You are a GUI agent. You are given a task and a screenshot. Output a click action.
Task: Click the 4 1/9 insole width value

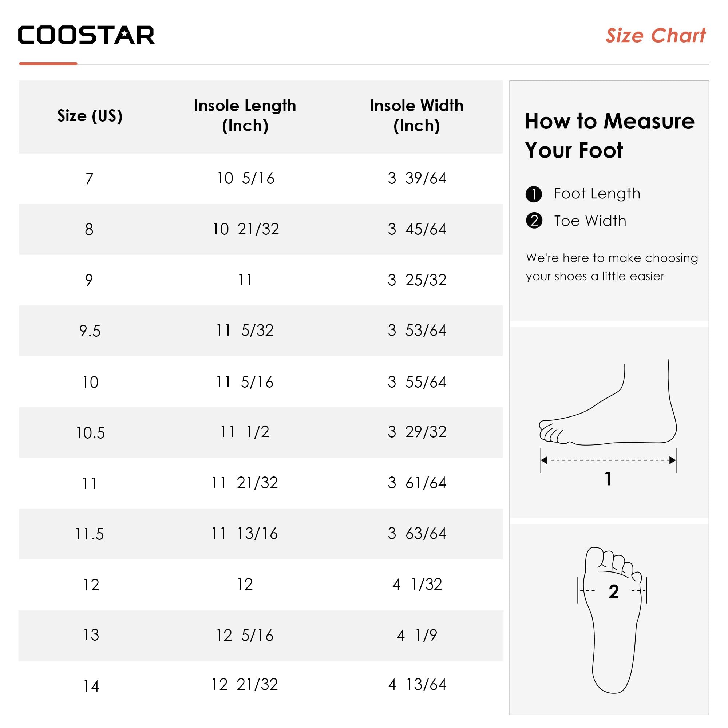(x=417, y=635)
